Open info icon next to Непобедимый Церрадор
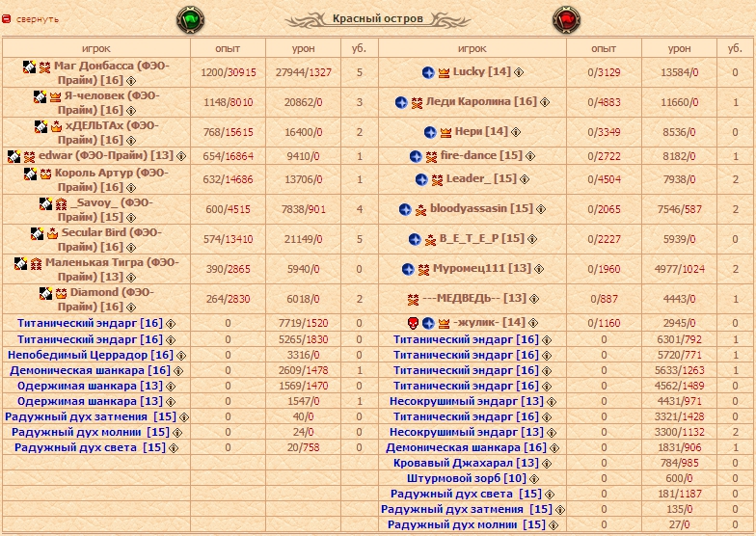 point(181,356)
